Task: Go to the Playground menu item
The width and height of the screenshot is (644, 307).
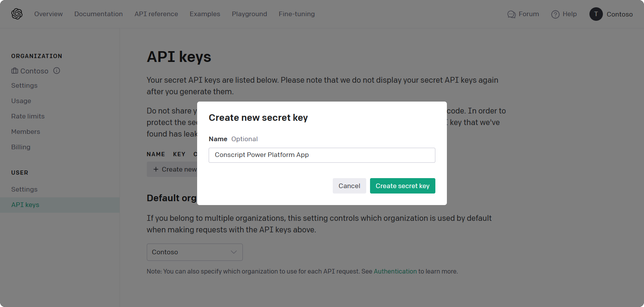Action: 249,14
